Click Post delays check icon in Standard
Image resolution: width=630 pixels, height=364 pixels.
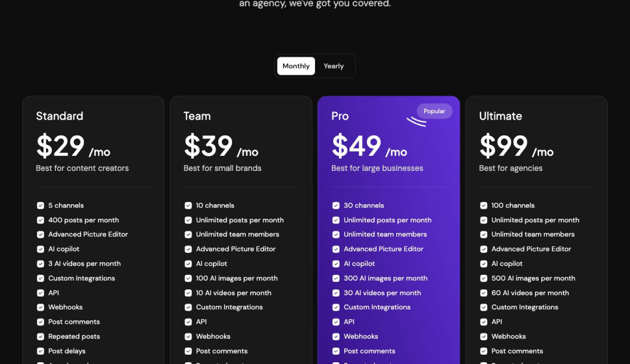[x=40, y=351]
